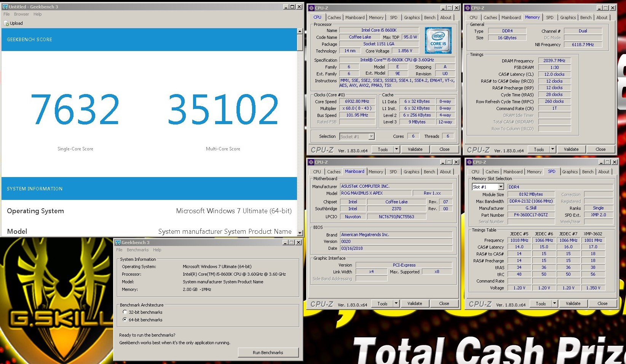The image size is (626, 364).
Task: Open File menu in Untitled Geekbench window
Action: [6, 14]
